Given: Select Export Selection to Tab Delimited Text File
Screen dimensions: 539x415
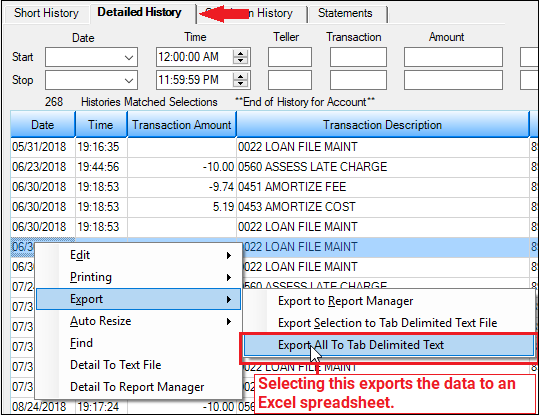Looking at the screenshot, I should click(388, 323).
